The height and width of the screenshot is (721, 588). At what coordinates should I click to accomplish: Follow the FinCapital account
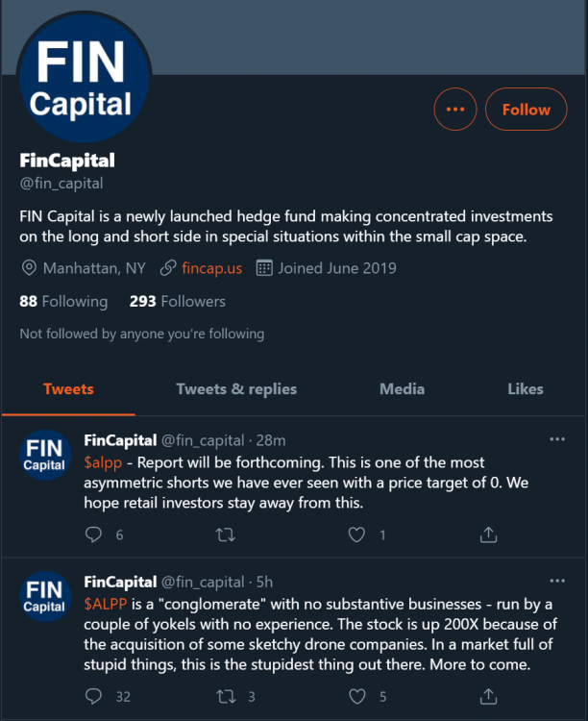[x=526, y=110]
